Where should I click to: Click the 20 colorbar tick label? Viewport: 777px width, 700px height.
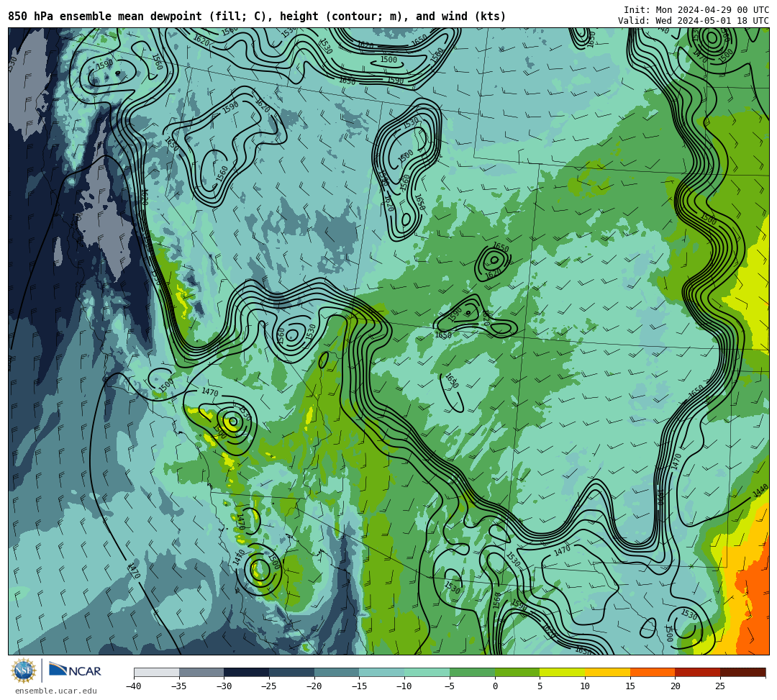coord(676,686)
